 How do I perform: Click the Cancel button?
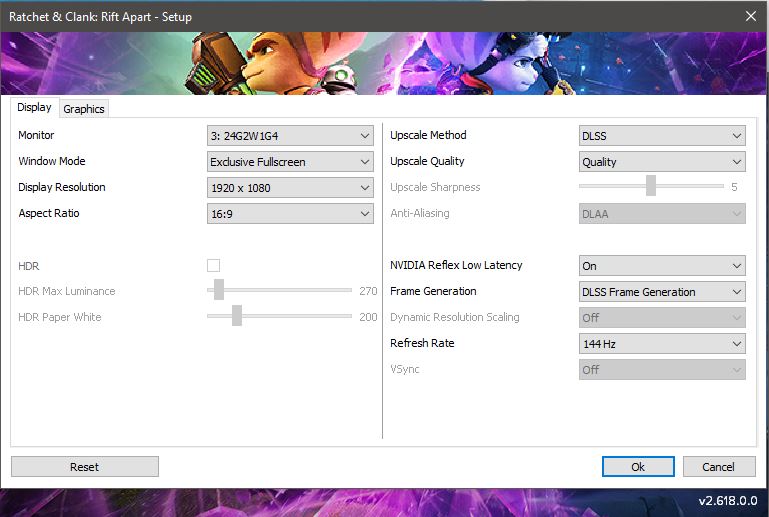pyautogui.click(x=718, y=466)
